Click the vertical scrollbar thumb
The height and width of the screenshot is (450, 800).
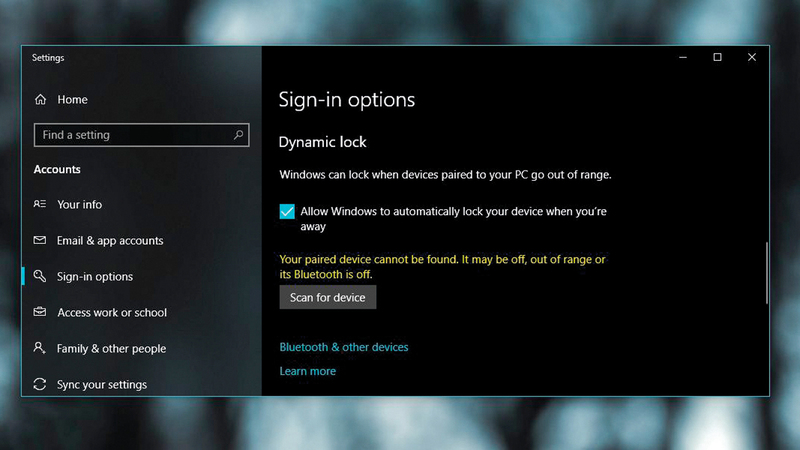[766, 272]
